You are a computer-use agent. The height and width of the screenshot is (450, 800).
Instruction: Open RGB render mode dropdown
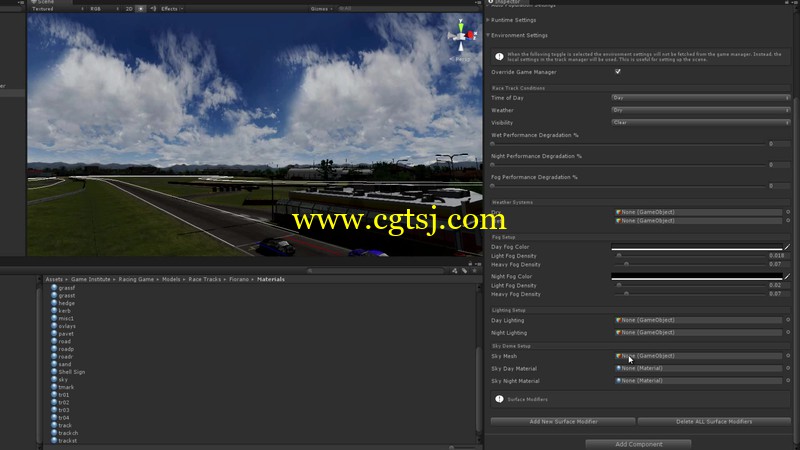[104, 9]
